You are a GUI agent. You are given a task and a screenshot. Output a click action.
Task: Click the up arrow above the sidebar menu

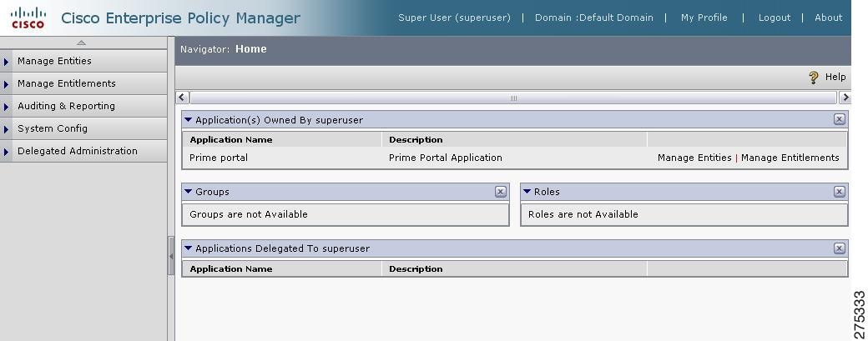(82, 43)
